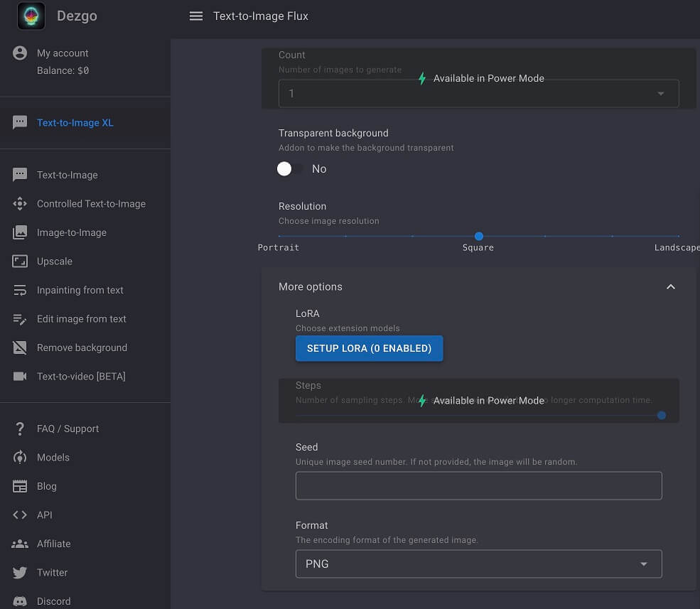Click the Dezgo logo icon
Image resolution: width=700 pixels, height=609 pixels.
pyautogui.click(x=31, y=16)
